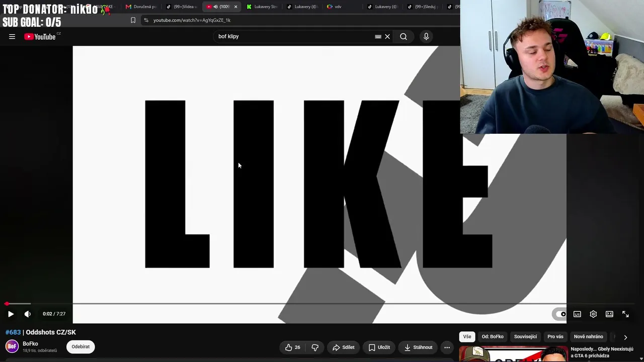The width and height of the screenshot is (644, 362).
Task: Open the 'Naposledy... Gbely Neexistujú a GTA 6' title
Action: point(602,352)
